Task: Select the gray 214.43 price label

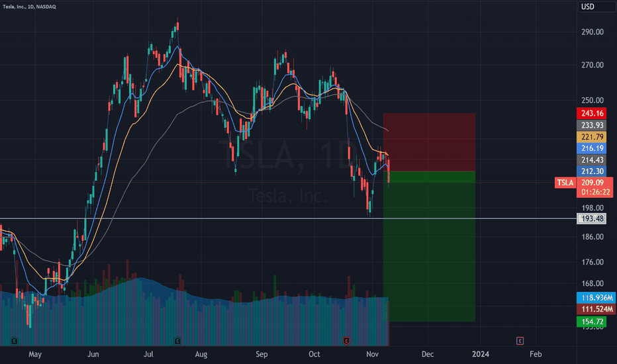Action: (x=591, y=159)
